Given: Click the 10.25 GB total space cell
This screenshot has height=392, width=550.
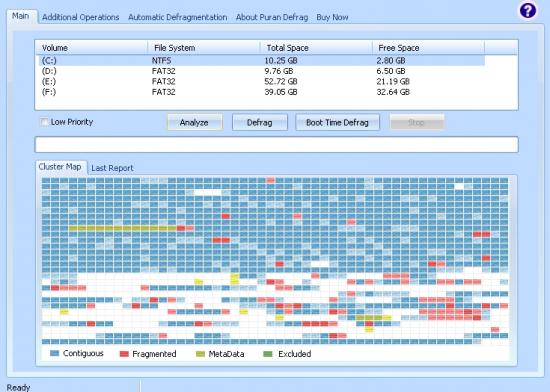Looking at the screenshot, I should point(281,61).
